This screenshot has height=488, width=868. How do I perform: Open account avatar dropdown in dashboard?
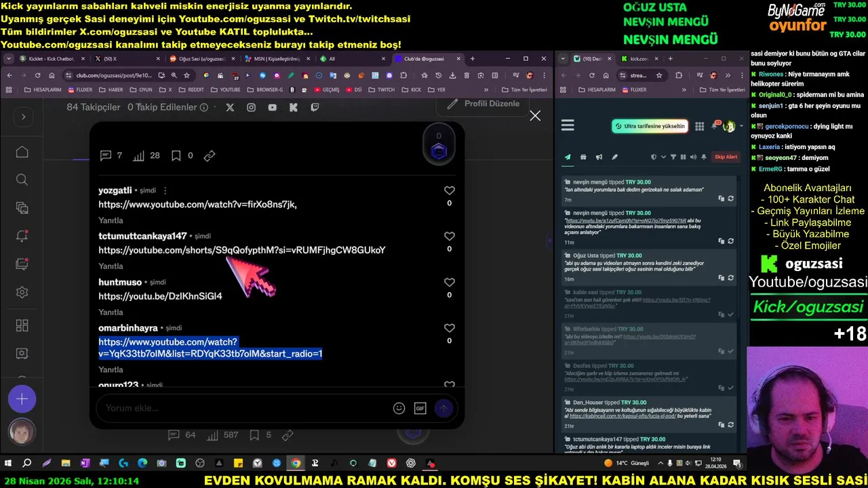[x=732, y=127]
